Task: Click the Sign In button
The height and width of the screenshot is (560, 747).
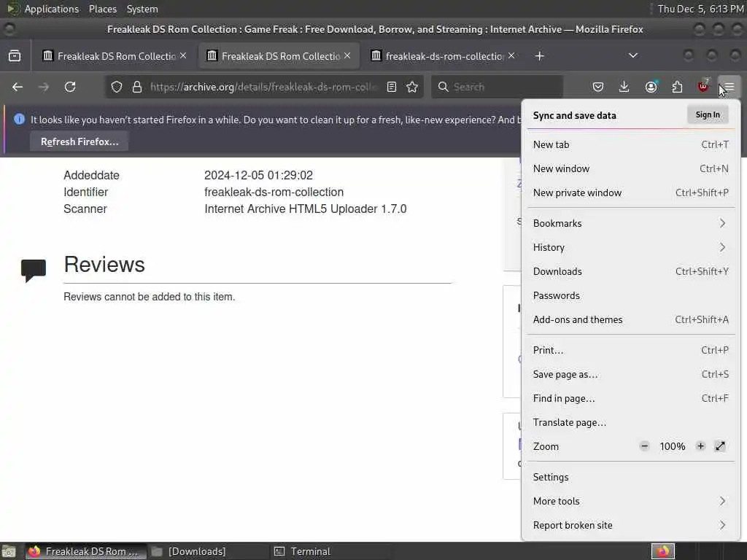Action: pyautogui.click(x=708, y=114)
